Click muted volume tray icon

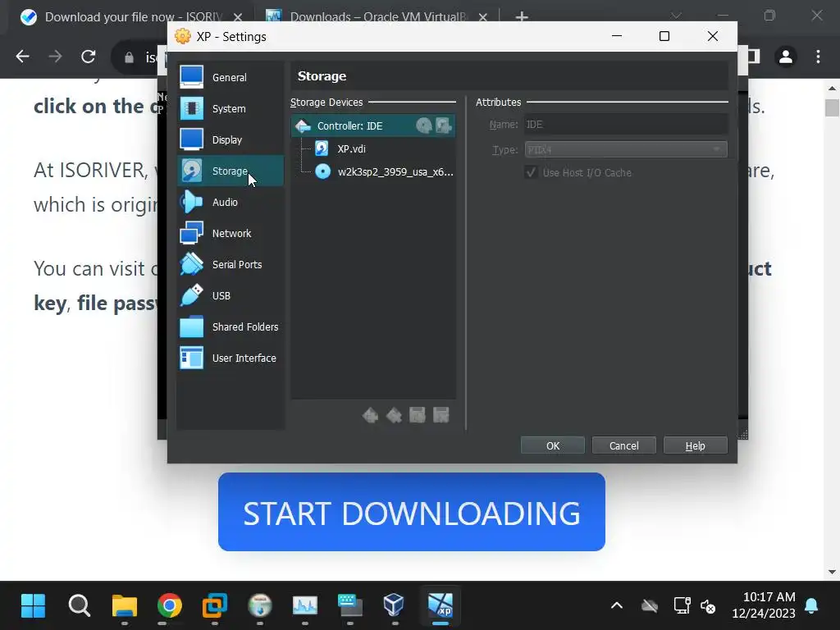tap(708, 606)
